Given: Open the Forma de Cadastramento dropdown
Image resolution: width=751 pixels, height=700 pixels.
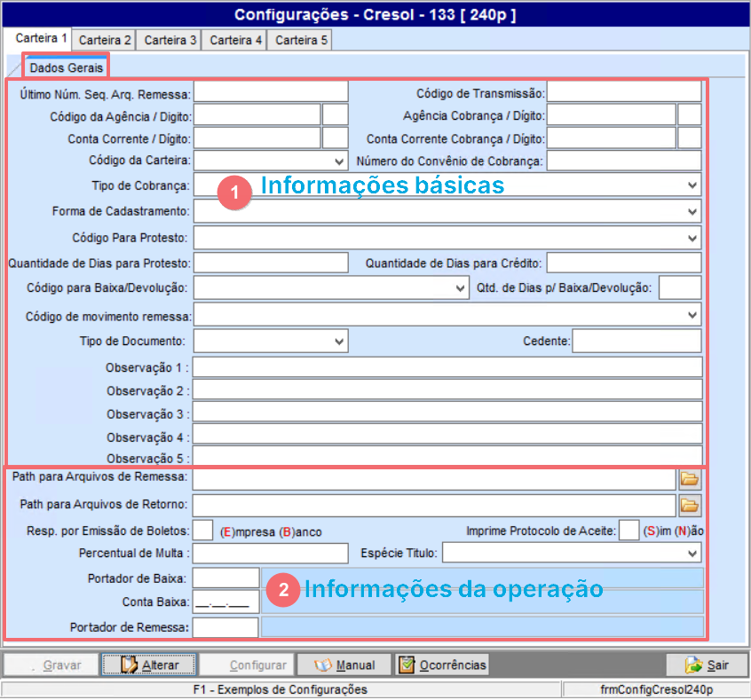Looking at the screenshot, I should click(692, 211).
